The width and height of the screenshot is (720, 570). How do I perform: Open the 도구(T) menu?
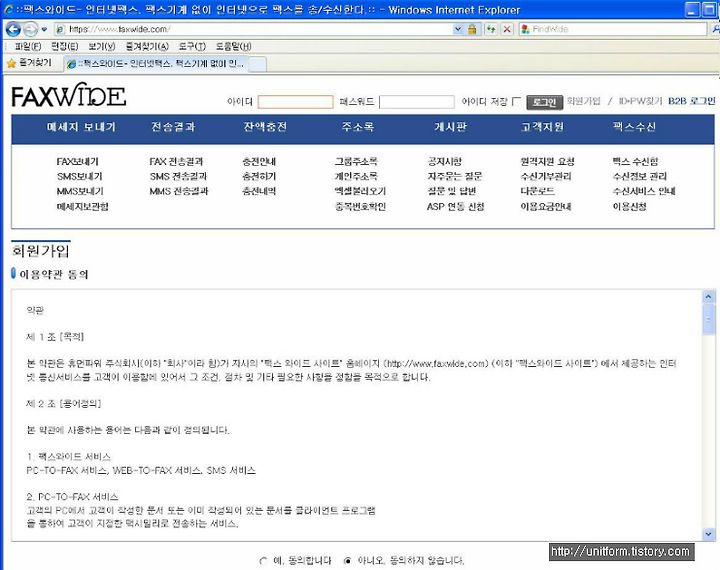click(x=192, y=46)
